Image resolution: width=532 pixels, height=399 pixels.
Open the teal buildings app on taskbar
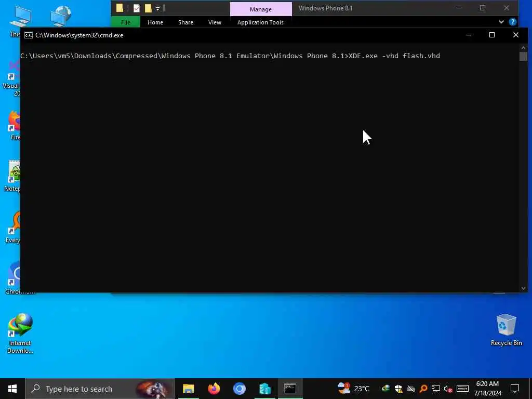[264, 389]
